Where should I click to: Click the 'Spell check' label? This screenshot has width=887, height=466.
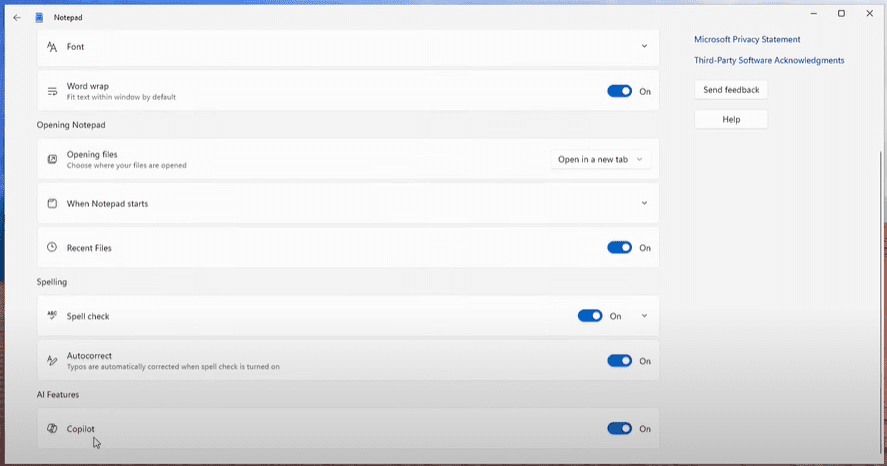click(88, 316)
